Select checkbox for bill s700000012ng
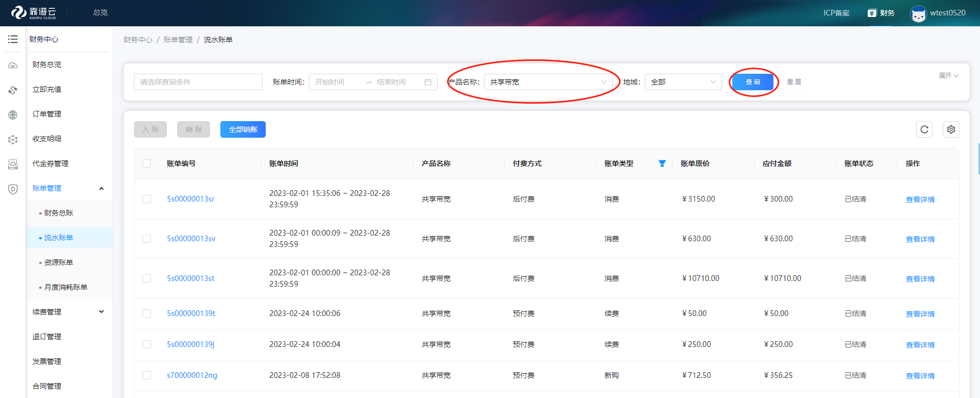This screenshot has height=398, width=980. [147, 375]
